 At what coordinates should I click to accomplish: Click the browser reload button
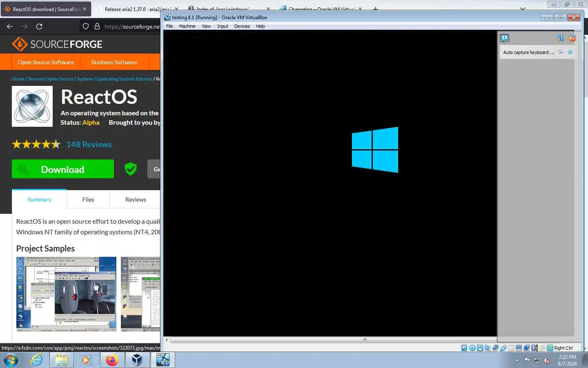tap(39, 26)
